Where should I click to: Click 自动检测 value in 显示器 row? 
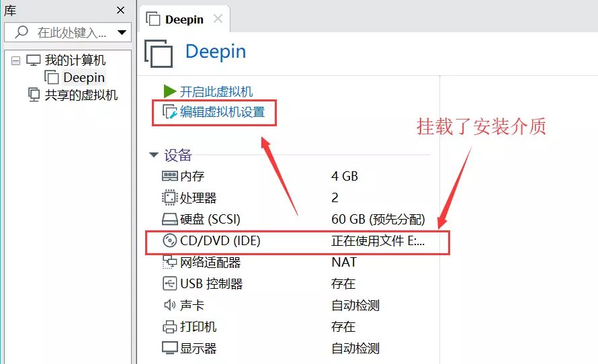(x=355, y=349)
